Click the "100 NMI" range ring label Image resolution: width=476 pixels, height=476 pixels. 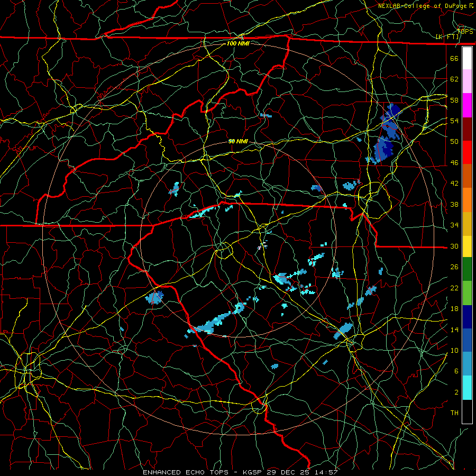238,43
